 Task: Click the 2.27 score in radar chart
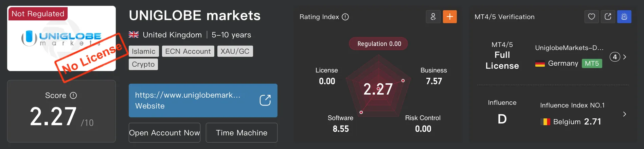[378, 89]
